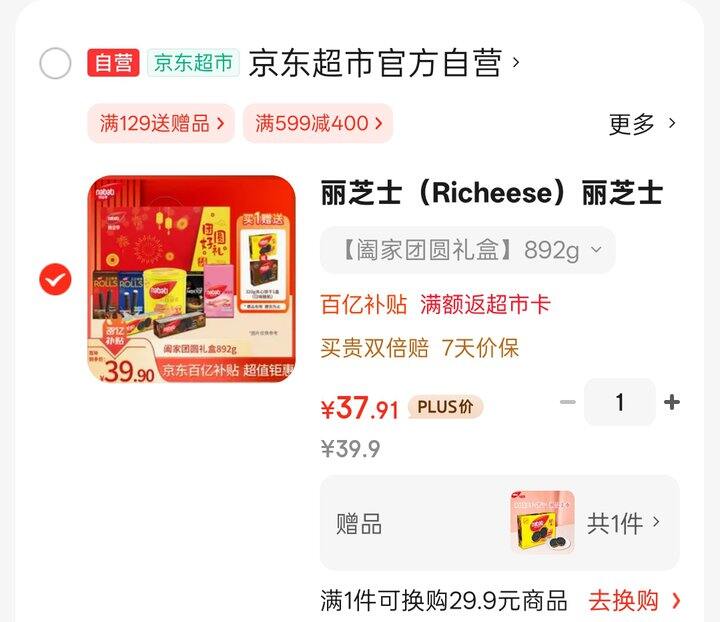Tap the PLUS价 badge
Screen dimensions: 720x622
[445, 407]
